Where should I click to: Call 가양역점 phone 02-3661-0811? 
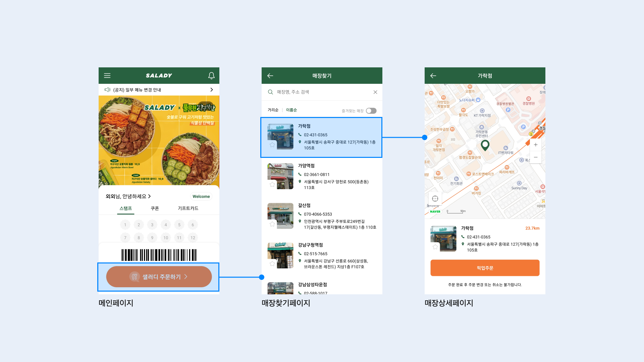317,175
